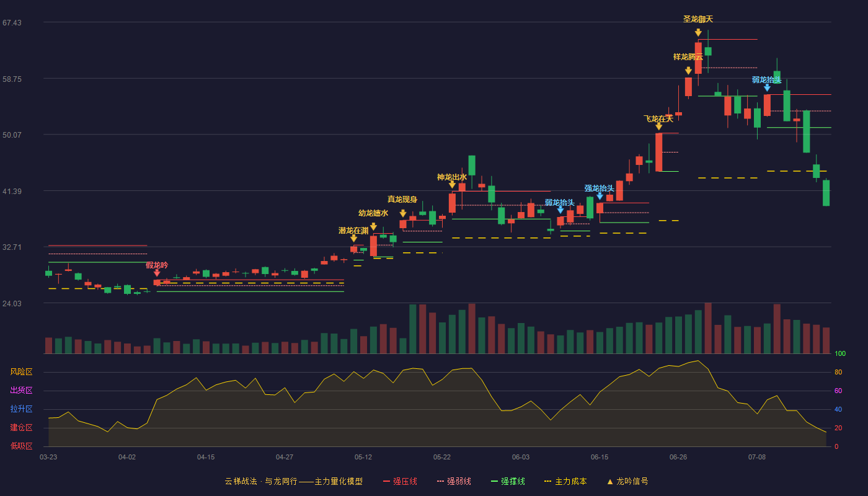This screenshot has width=868, height=496.
Task: Pick the 真龙现身 signal arrow
Action: pyautogui.click(x=403, y=213)
